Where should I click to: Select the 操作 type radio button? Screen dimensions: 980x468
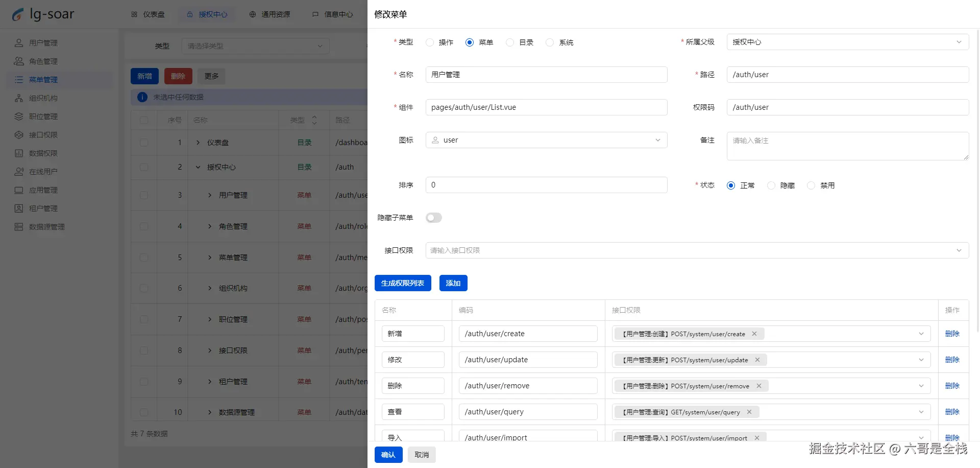[x=430, y=42]
